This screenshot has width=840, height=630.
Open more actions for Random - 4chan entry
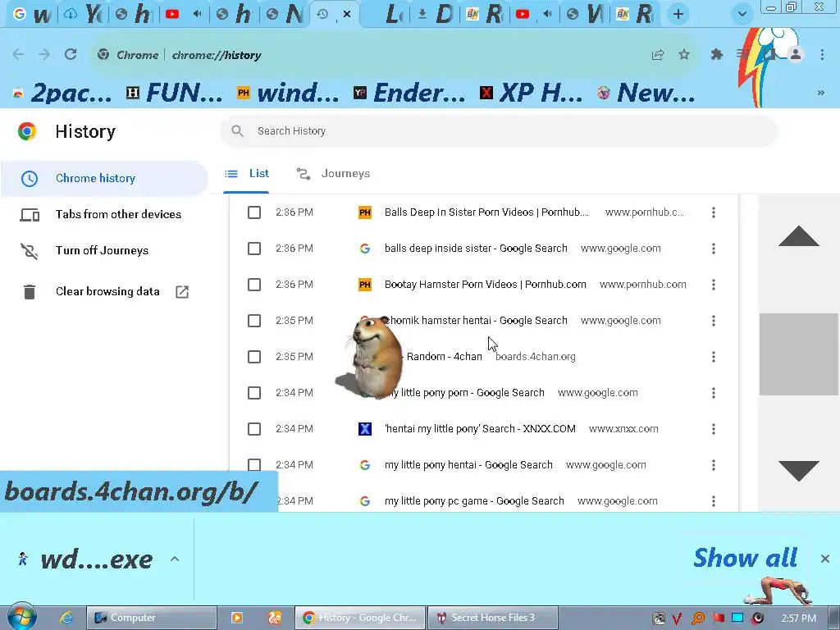pos(713,357)
